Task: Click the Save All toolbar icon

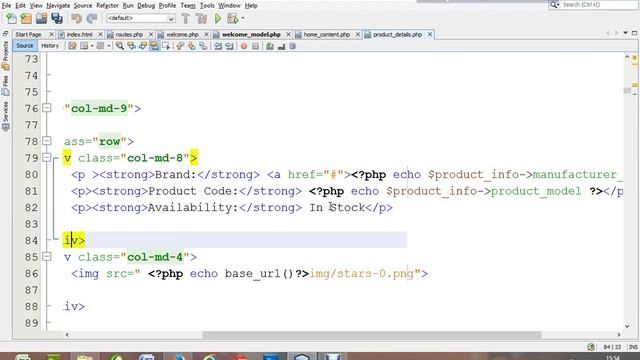Action: click(57, 18)
